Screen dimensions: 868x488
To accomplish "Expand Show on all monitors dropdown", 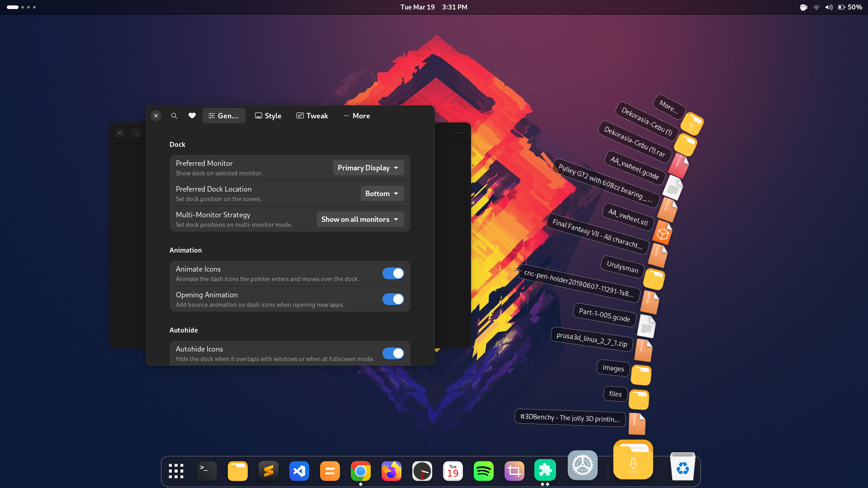I will [360, 219].
